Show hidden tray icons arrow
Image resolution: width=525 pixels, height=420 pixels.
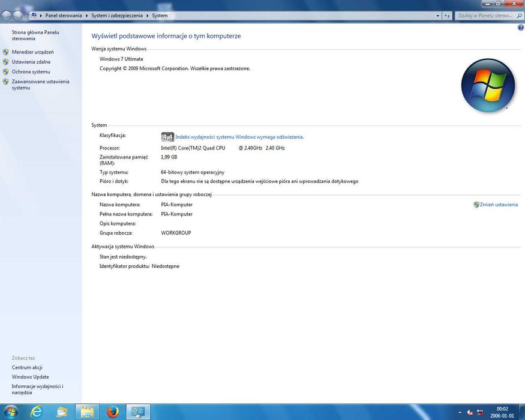[460, 413]
